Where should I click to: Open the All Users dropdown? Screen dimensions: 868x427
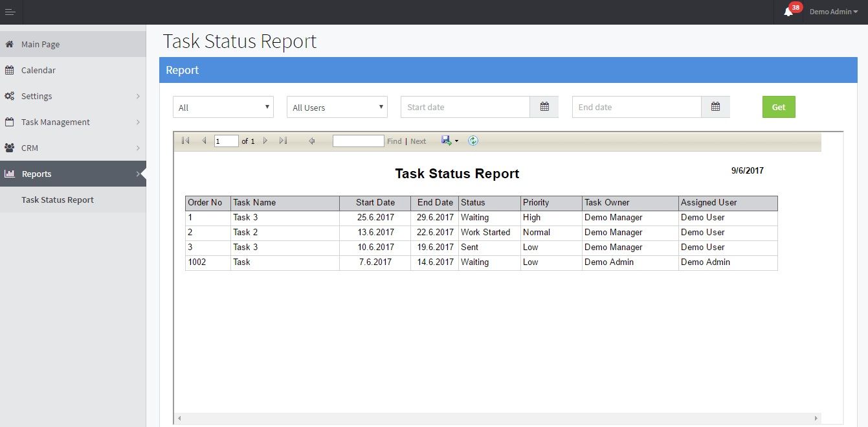[x=337, y=108]
